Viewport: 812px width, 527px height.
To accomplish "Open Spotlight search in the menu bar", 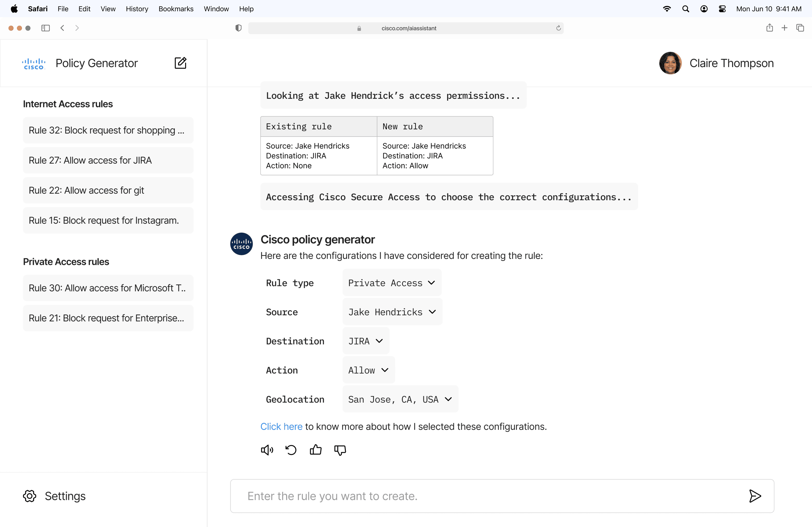I will (x=686, y=9).
